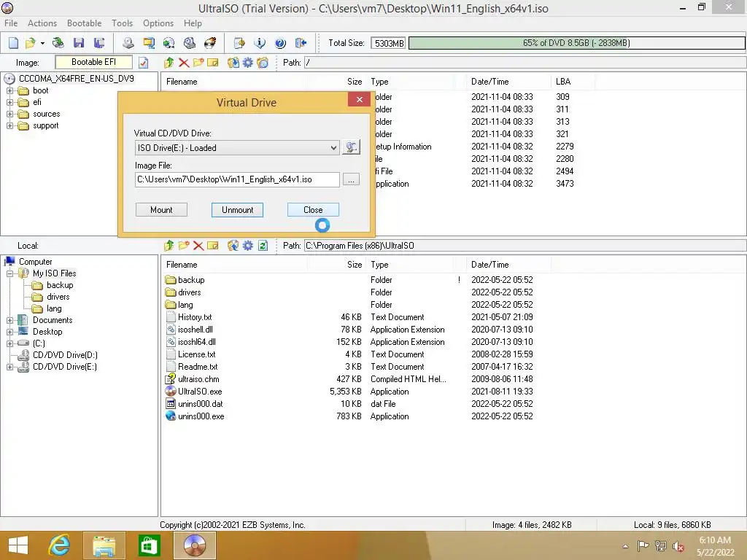Click the red X delete icon in Image toolbar
The width and height of the screenshot is (747, 560).
pyautogui.click(x=183, y=63)
